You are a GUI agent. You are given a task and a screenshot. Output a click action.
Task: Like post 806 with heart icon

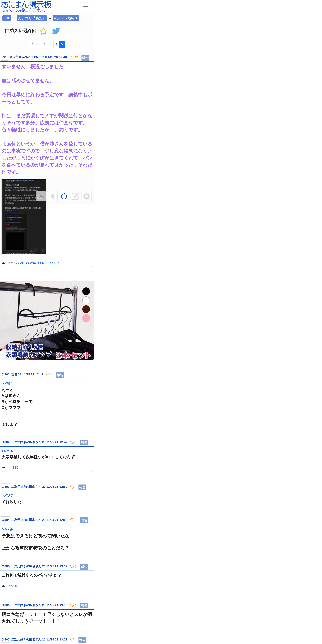pyautogui.click(x=72, y=605)
